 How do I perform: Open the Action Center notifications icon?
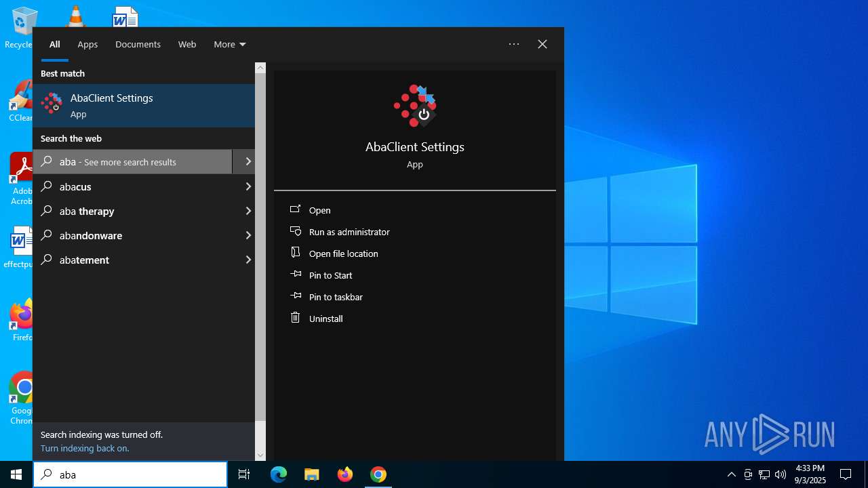coord(846,474)
